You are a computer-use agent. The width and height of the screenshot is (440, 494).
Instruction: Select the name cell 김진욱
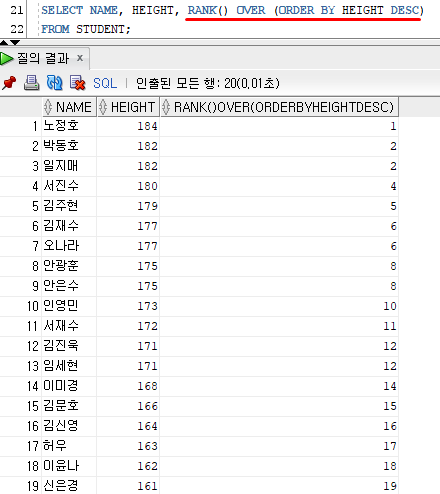pyautogui.click(x=69, y=346)
